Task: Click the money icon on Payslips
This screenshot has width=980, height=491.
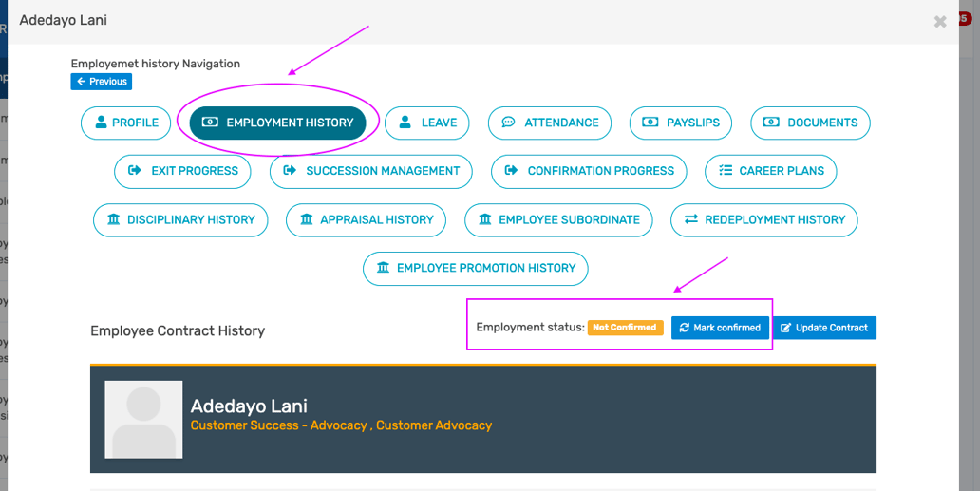Action: coord(650,123)
